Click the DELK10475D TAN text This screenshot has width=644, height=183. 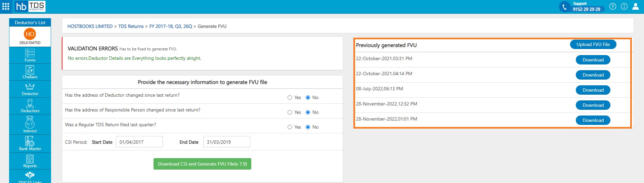[30, 43]
